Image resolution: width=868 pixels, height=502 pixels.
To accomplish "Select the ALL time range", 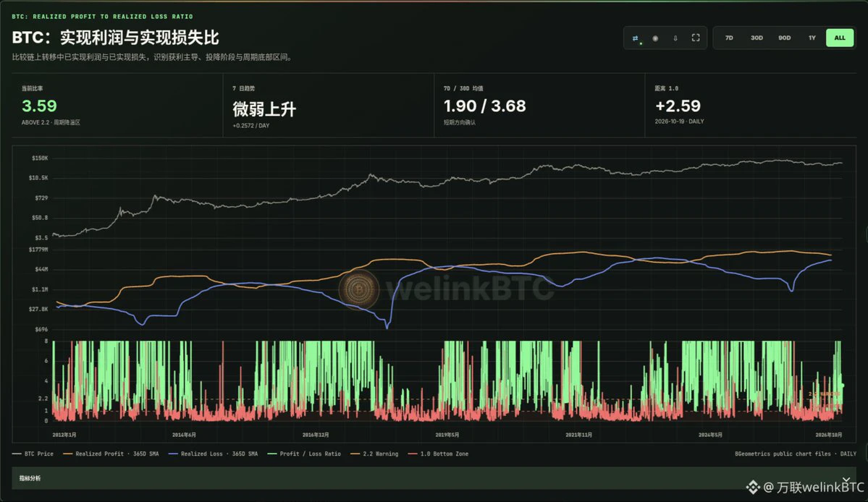I will [x=840, y=38].
